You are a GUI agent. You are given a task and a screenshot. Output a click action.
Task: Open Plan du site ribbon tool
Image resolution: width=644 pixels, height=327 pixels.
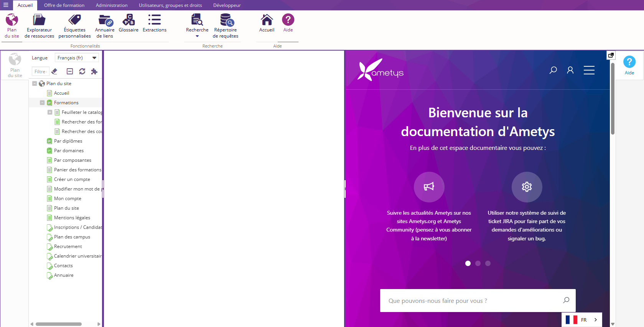point(12,26)
